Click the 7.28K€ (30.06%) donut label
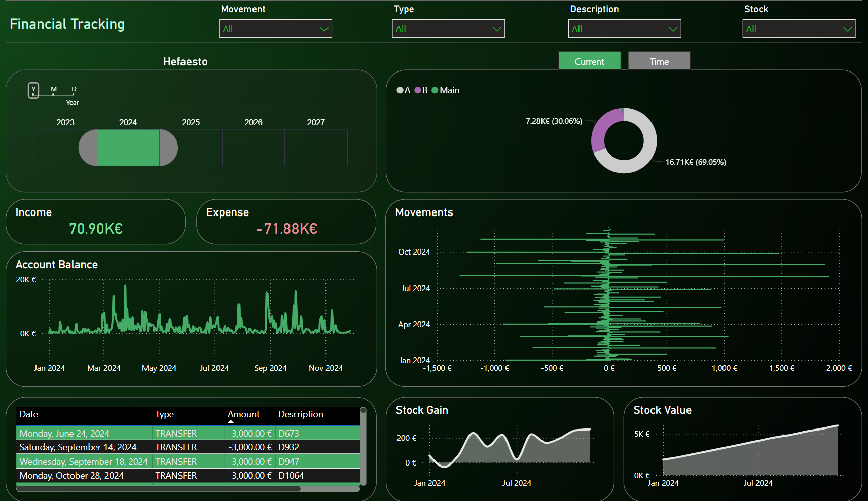 click(x=554, y=121)
